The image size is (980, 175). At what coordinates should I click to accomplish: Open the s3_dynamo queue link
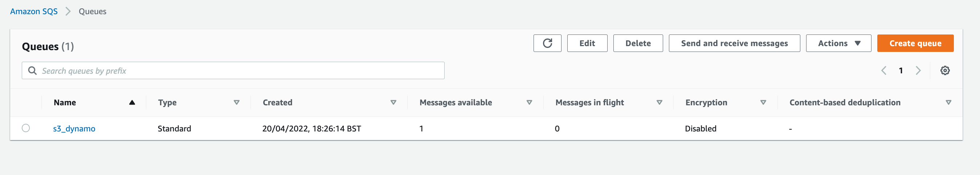coord(74,129)
